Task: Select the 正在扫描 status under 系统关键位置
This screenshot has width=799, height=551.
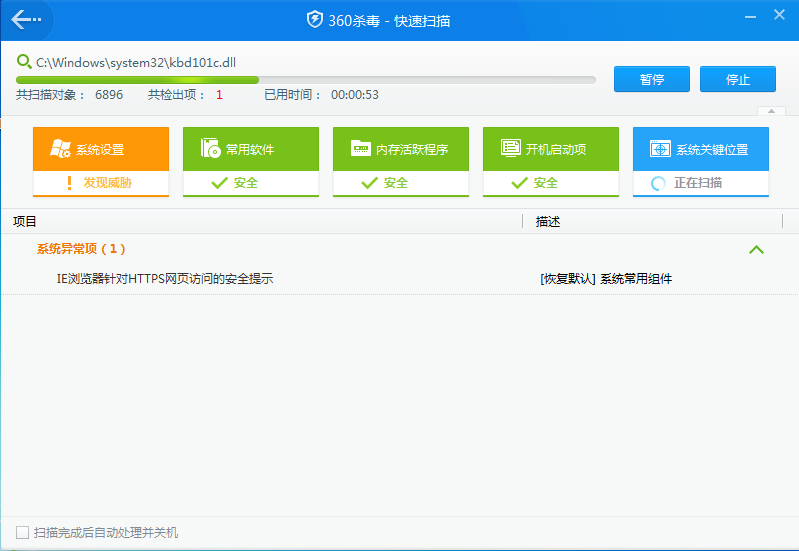Action: pyautogui.click(x=698, y=183)
